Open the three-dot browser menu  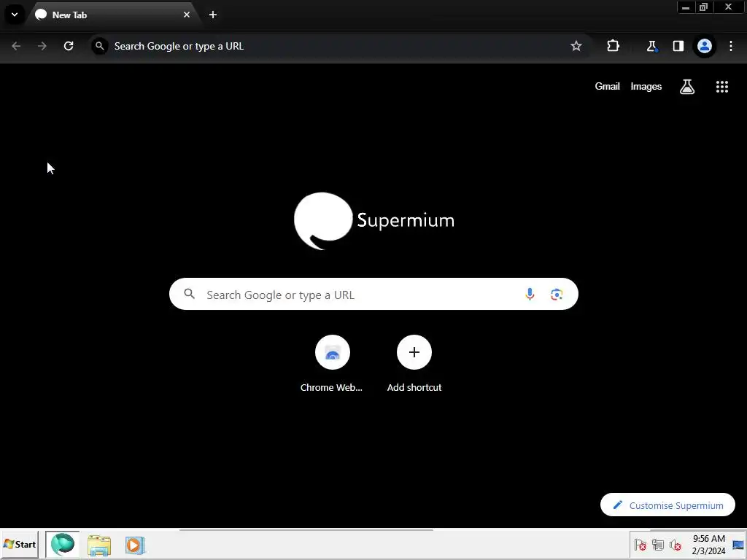tap(731, 46)
